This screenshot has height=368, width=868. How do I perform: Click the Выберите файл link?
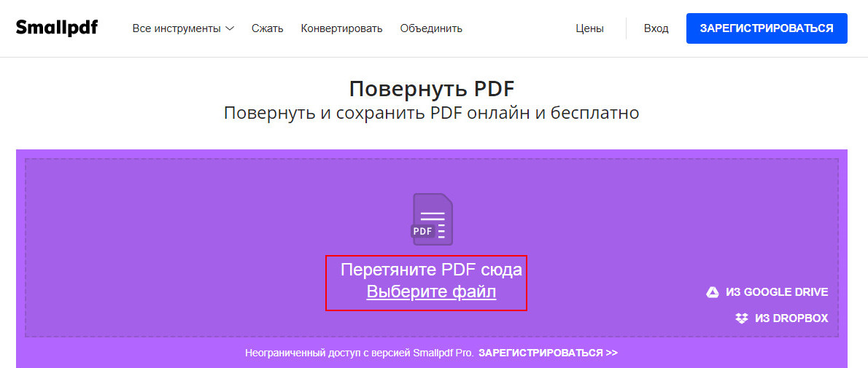pos(431,291)
